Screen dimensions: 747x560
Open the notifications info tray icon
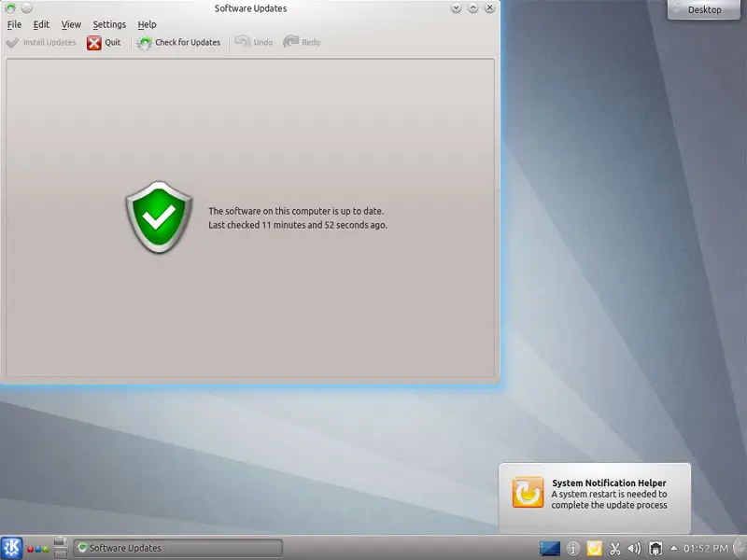tap(573, 549)
